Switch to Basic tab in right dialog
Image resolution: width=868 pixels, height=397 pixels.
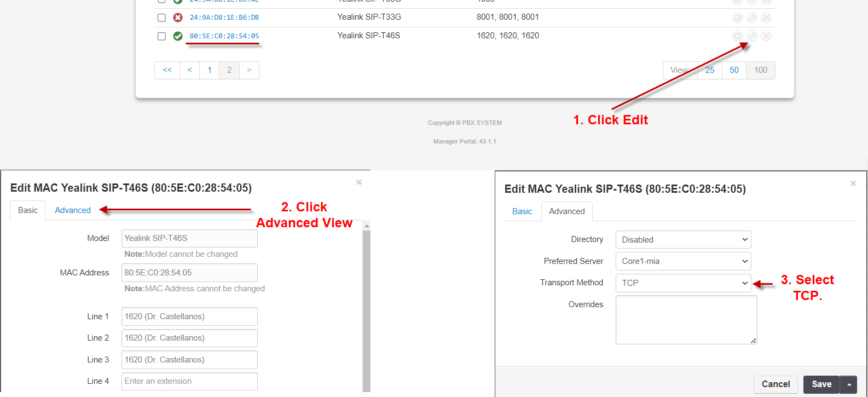522,211
